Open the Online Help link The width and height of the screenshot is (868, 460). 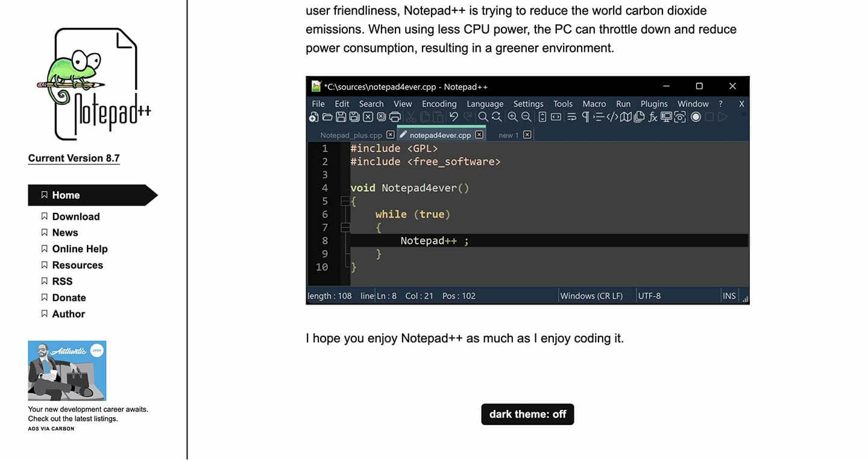80,249
